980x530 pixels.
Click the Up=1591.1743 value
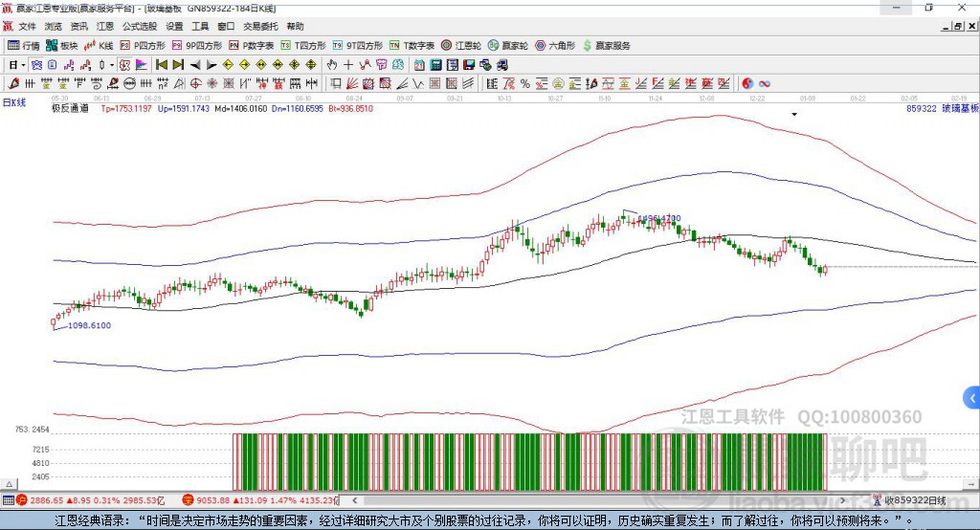coord(183,108)
